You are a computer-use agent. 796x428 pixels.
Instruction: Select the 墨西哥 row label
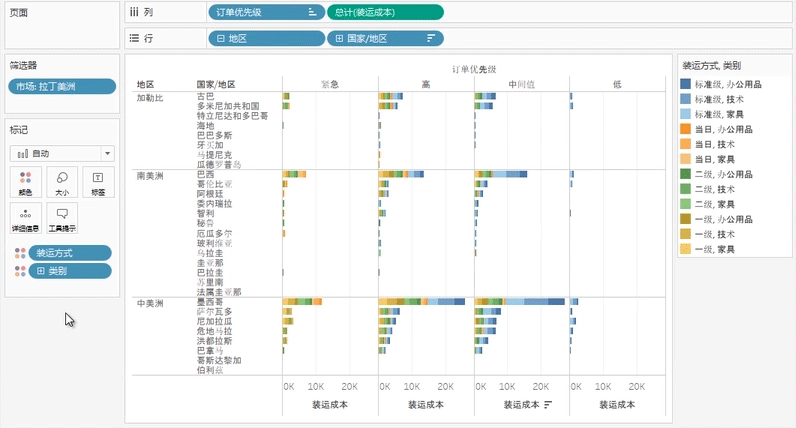tap(210, 301)
